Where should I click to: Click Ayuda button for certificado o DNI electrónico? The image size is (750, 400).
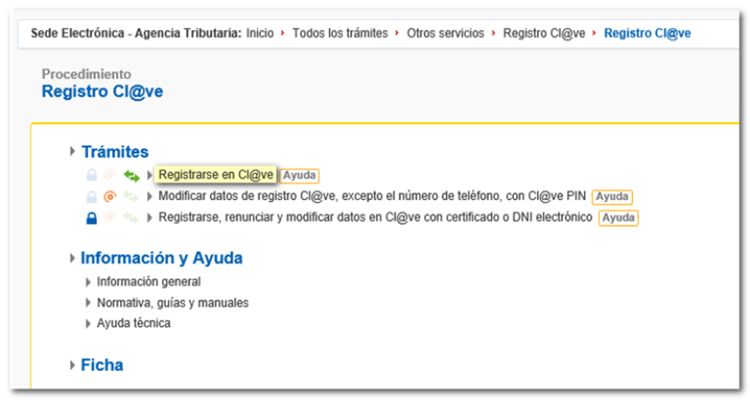coord(619,218)
